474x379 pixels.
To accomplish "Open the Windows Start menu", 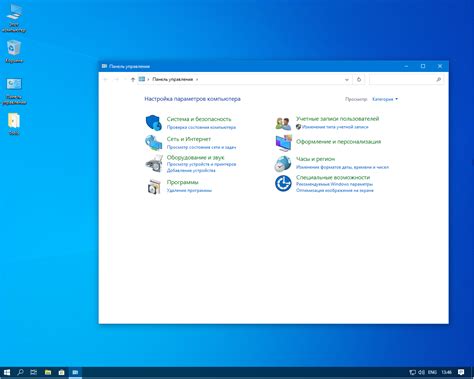I will tap(7, 372).
